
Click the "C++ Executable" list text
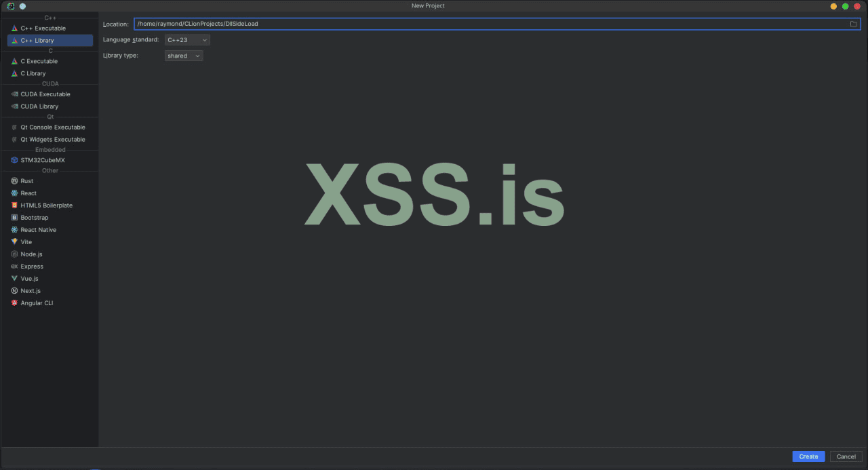(43, 28)
